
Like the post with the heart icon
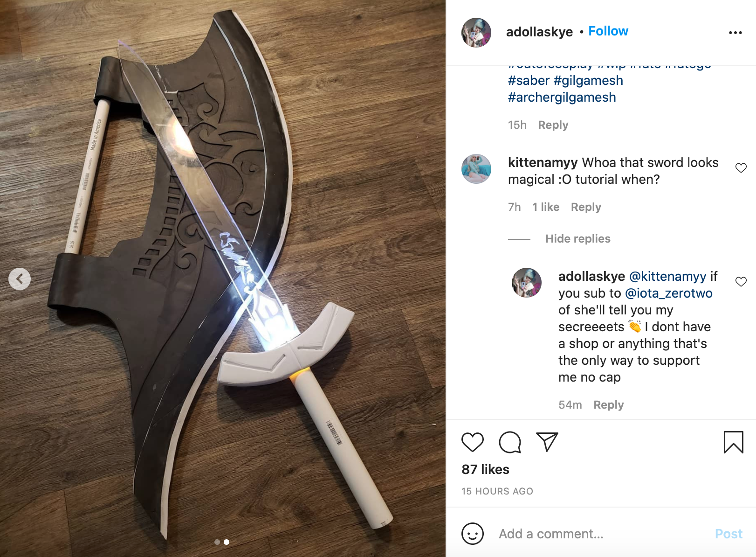pyautogui.click(x=473, y=442)
